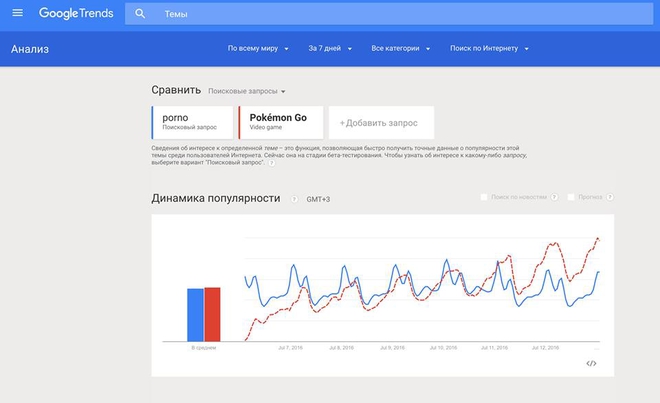Open the За 7 дней period dropdown

click(330, 48)
